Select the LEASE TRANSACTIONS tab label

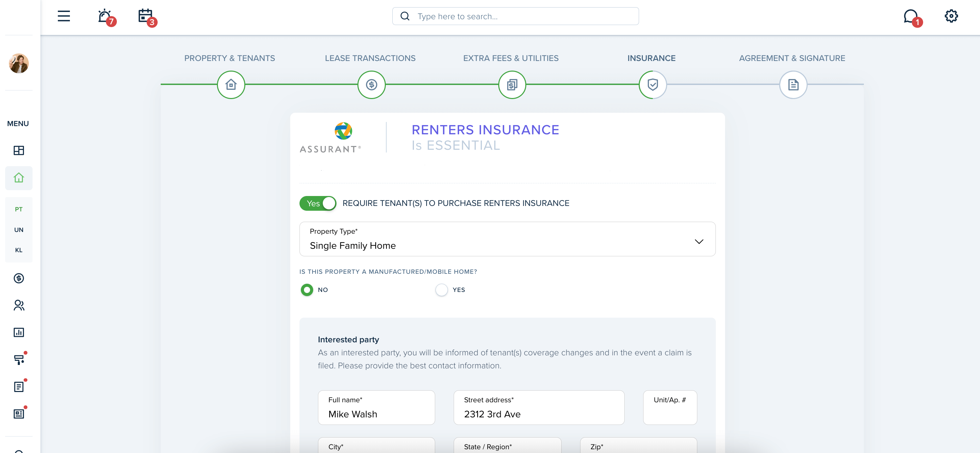(370, 58)
